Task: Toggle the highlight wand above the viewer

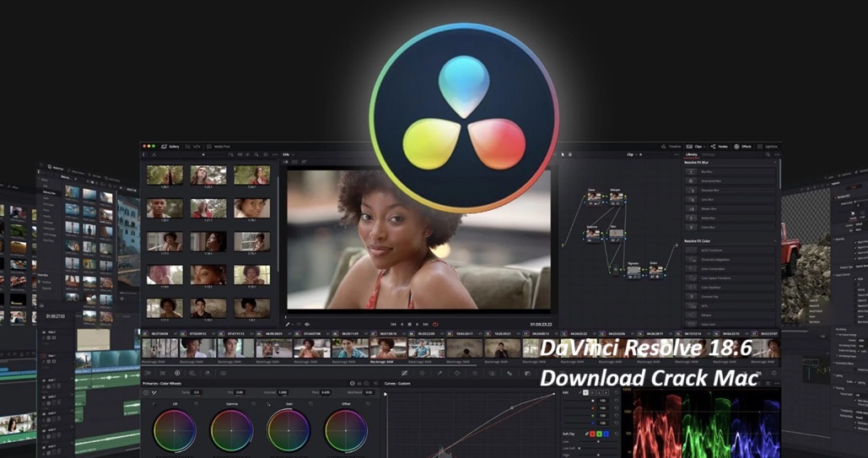Action: (x=304, y=162)
